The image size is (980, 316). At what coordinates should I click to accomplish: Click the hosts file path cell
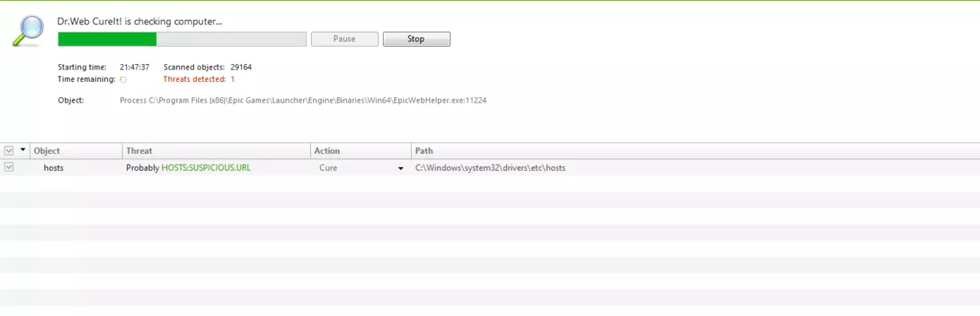tap(491, 168)
